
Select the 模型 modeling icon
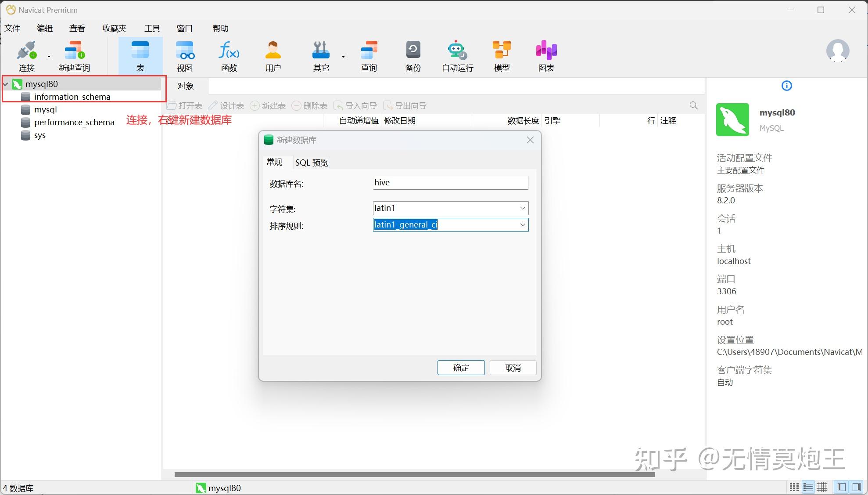click(501, 55)
